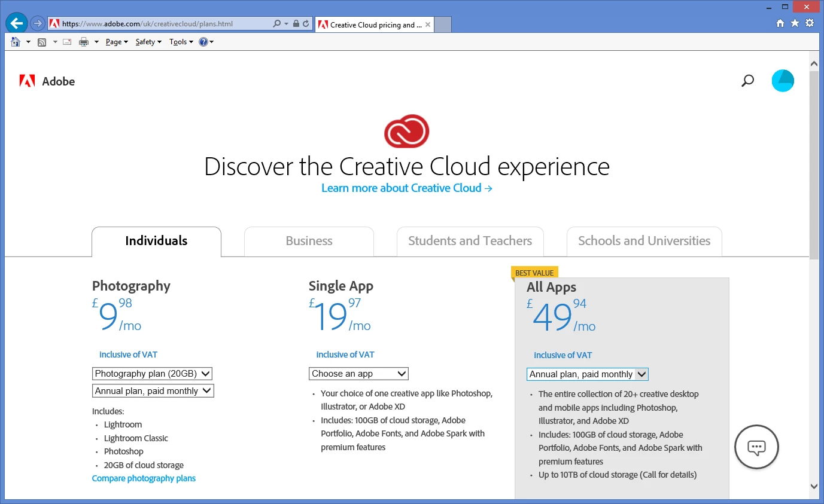Click the Lightroom Classic list item
The image size is (824, 504).
point(136,438)
